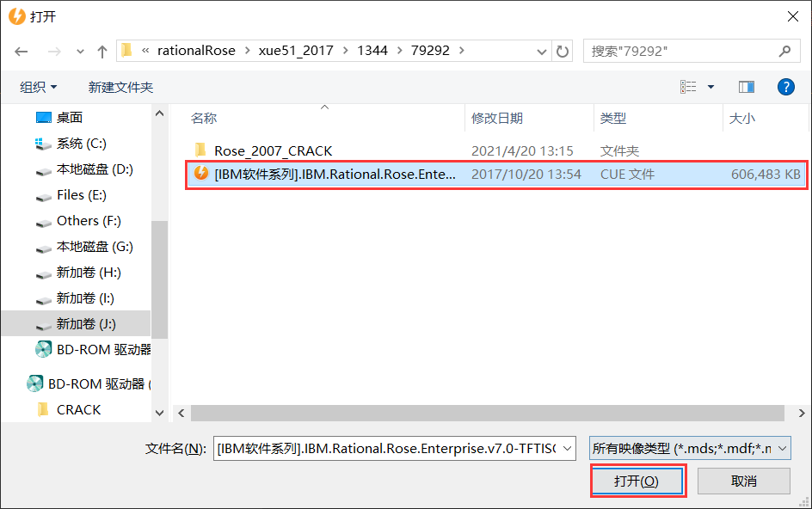
Task: Open the 所有映像类型 file type dropdown
Action: coord(783,448)
